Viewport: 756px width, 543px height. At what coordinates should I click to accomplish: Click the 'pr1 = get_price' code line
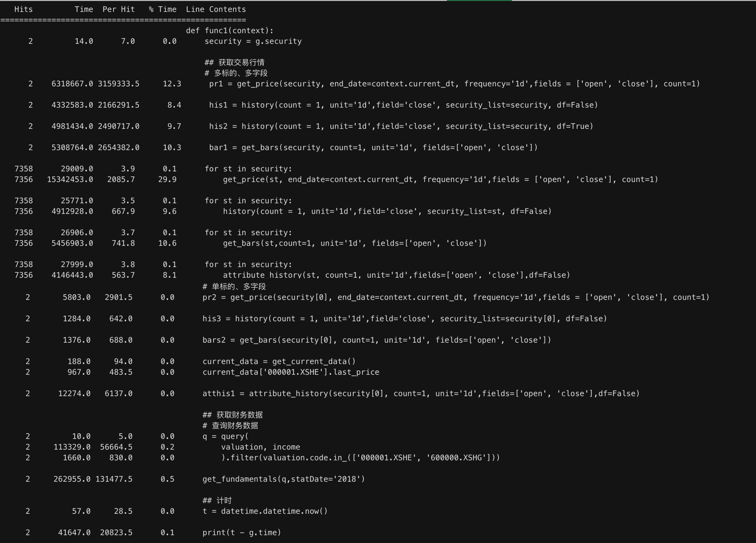pyautogui.click(x=454, y=84)
